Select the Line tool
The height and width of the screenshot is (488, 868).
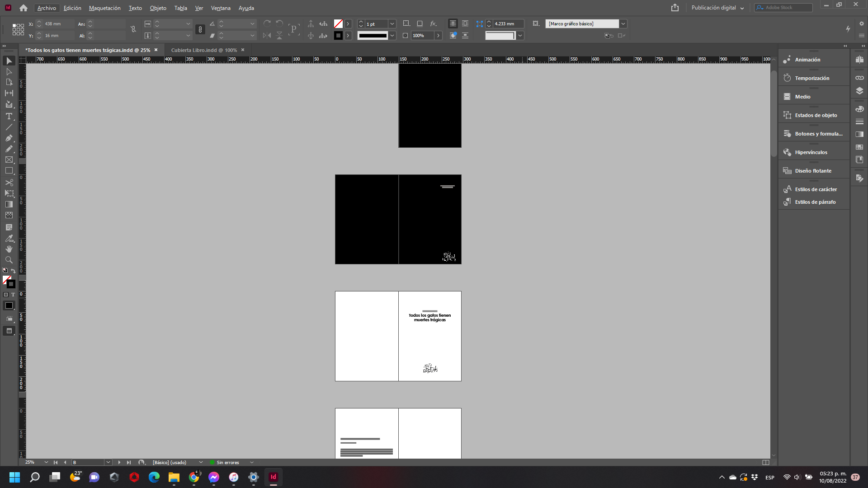9,127
